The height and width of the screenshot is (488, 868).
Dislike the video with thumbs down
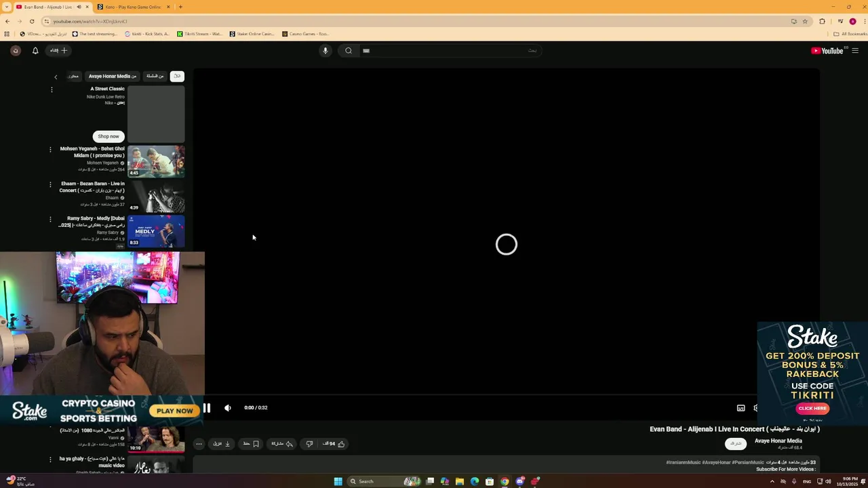pyautogui.click(x=309, y=444)
